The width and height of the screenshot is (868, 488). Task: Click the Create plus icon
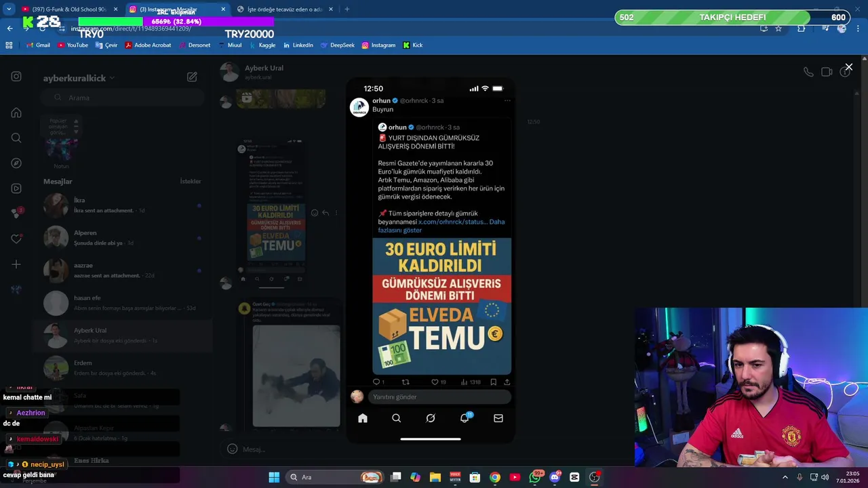click(16, 264)
